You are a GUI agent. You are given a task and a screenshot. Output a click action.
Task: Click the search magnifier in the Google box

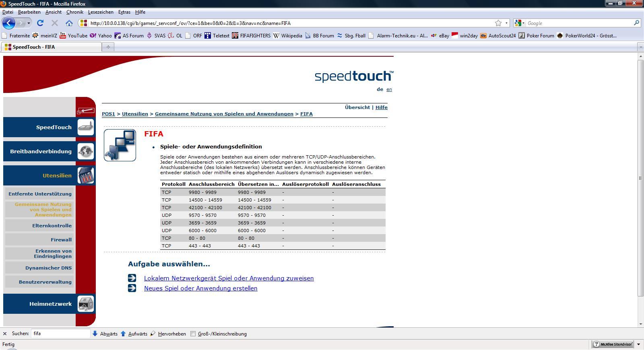tap(636, 23)
